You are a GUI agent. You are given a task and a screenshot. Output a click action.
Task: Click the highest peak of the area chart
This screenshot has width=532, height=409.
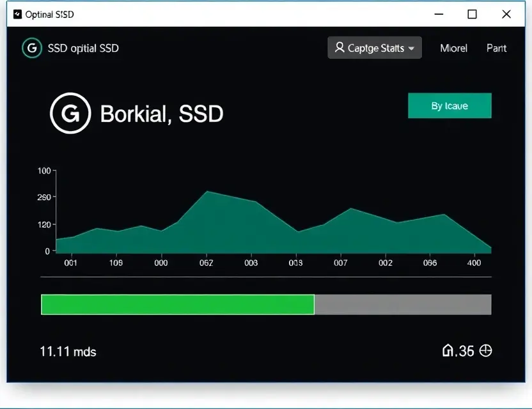[x=208, y=192]
